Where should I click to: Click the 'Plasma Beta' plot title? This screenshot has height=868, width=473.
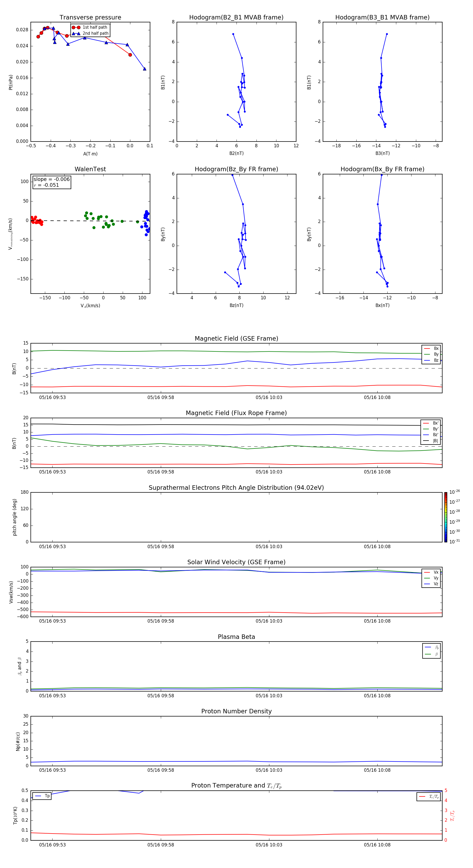pos(236,637)
